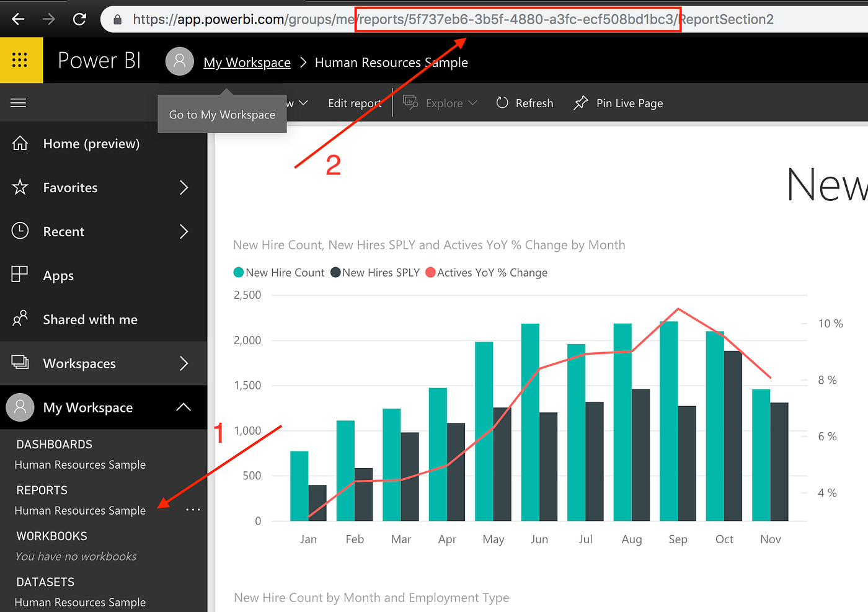The height and width of the screenshot is (612, 868).
Task: Expand the Favorites section chevron
Action: (x=184, y=187)
